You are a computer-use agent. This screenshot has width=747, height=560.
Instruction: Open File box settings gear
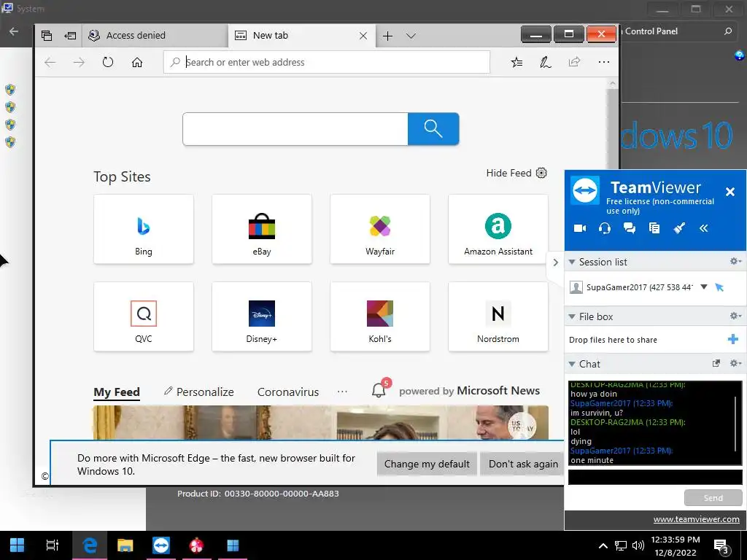pos(735,316)
